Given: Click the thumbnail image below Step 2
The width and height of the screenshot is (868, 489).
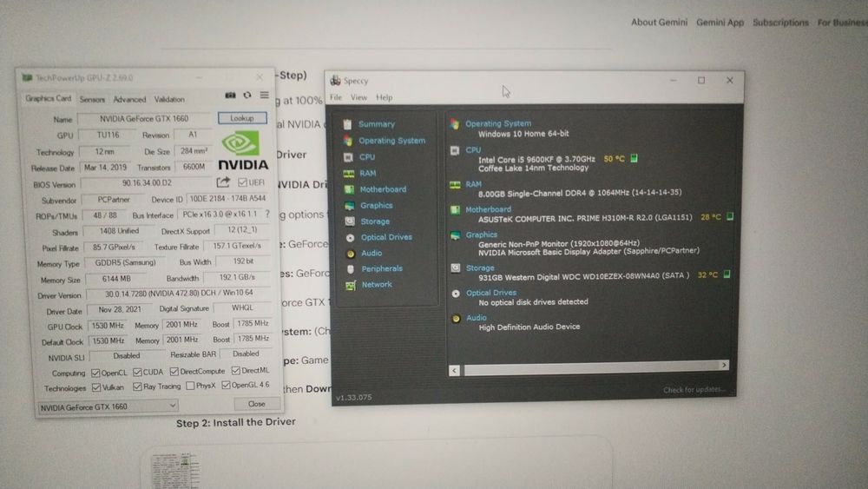Looking at the screenshot, I should coord(175,470).
